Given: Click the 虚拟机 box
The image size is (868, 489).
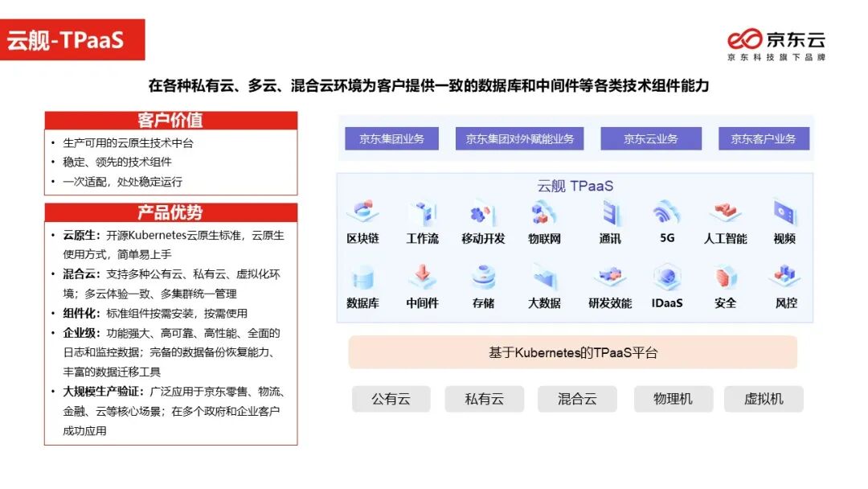Looking at the screenshot, I should pos(764,399).
